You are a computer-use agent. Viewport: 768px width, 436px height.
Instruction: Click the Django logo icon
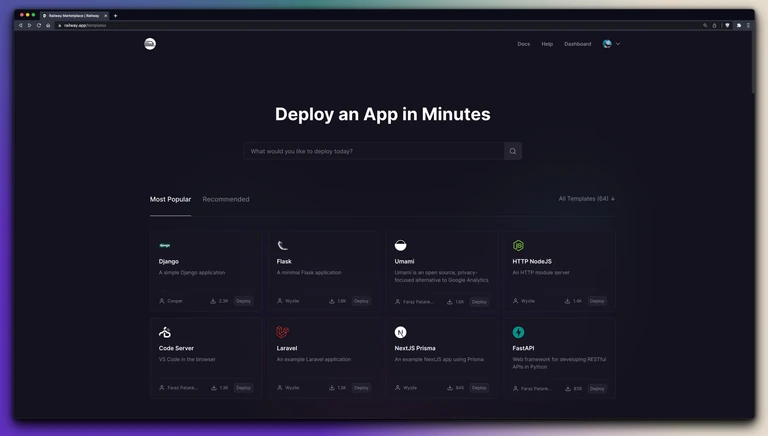[x=165, y=245]
